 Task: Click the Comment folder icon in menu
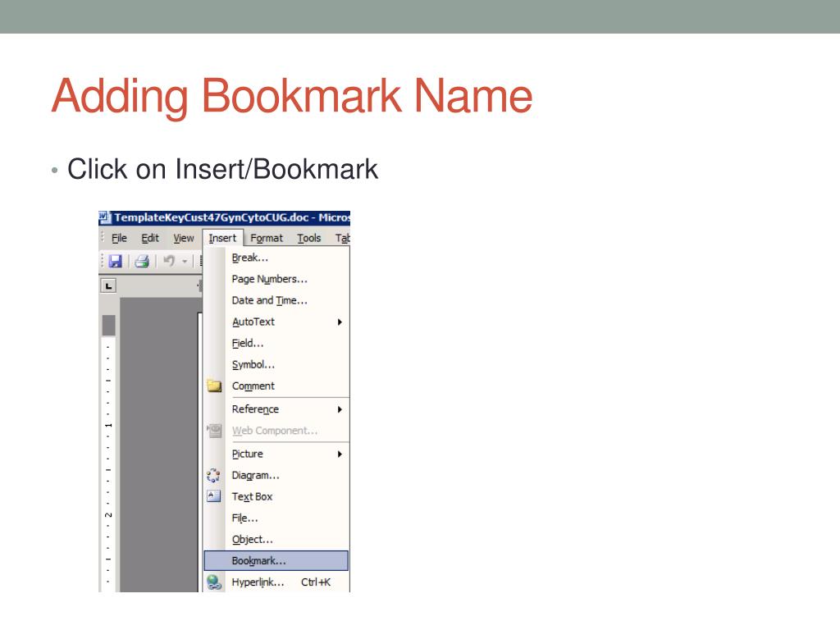(x=214, y=386)
